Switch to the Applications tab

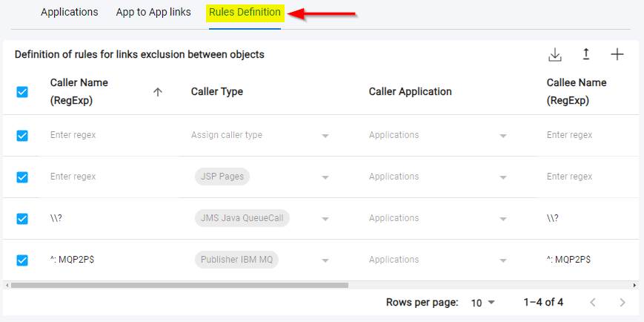[70, 13]
